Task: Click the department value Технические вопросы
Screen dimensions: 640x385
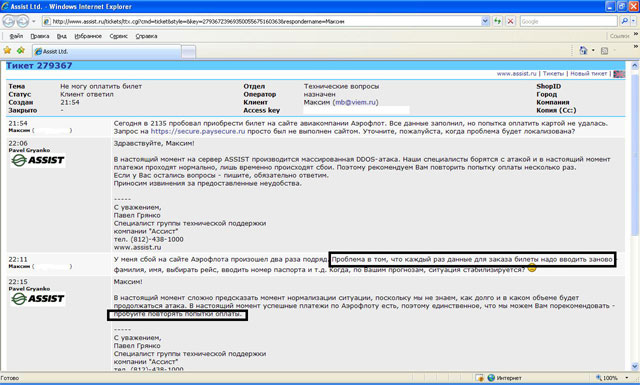Action: point(341,87)
